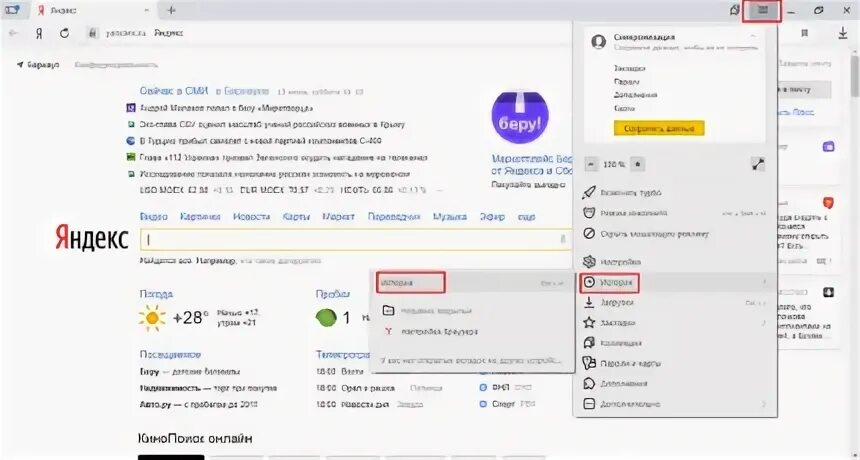Select the Закладки menu item
The height and width of the screenshot is (460, 860).
click(x=675, y=323)
